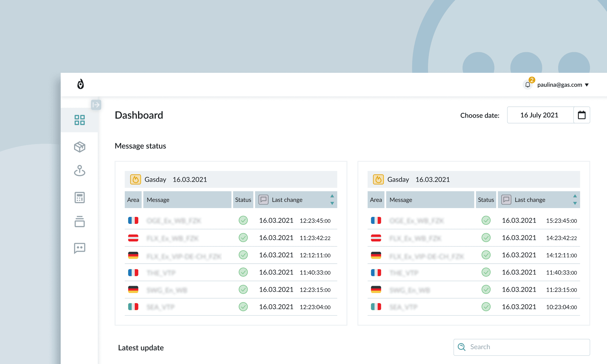Image resolution: width=607 pixels, height=364 pixels.
Task: Sort left table by Last change arrows
Action: [332, 200]
